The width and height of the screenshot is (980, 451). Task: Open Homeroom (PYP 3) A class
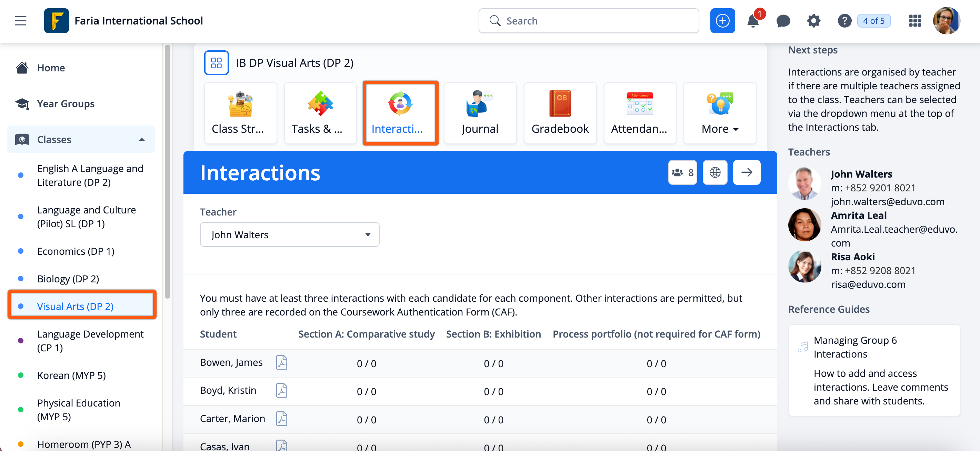pyautogui.click(x=84, y=444)
